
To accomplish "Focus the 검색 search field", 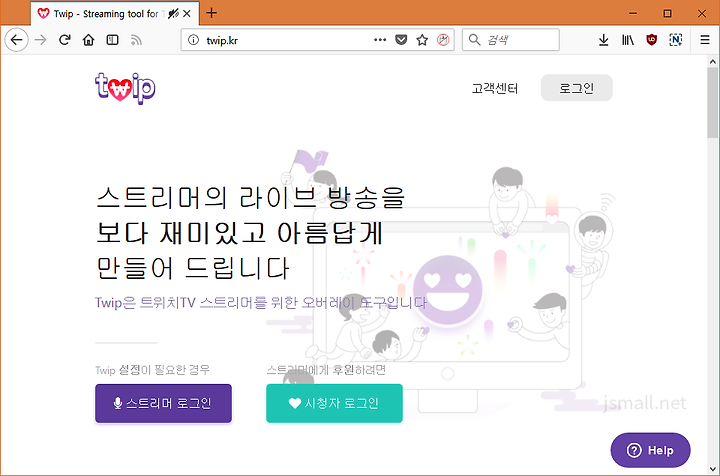I will [x=511, y=40].
